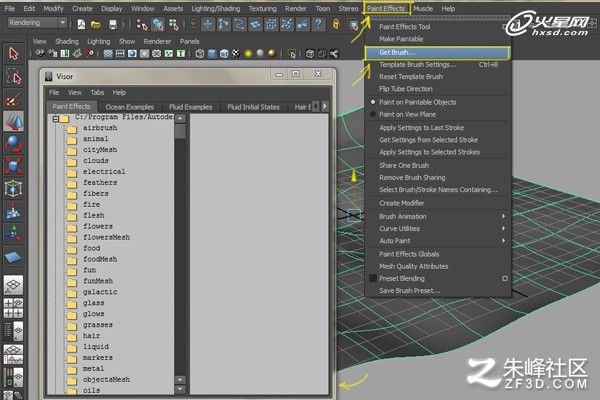Screen dimensions: 600x400
Task: Toggle the question-mark miscellaneous mask icon
Action: (318, 24)
